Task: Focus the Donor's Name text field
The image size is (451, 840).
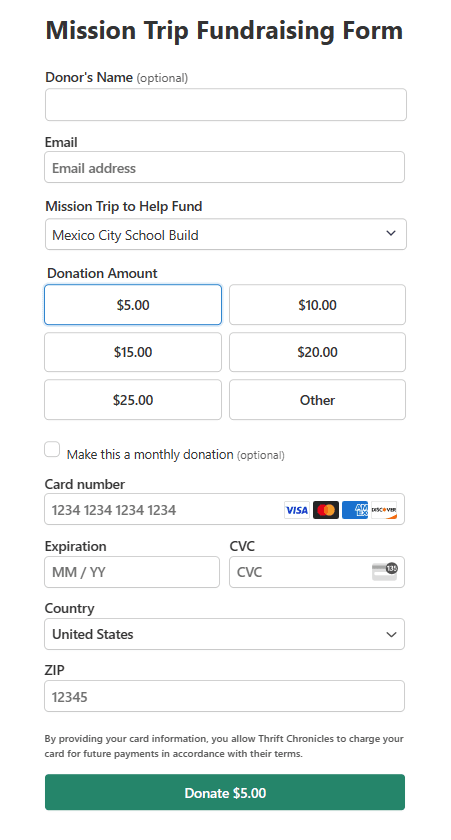Action: point(226,104)
